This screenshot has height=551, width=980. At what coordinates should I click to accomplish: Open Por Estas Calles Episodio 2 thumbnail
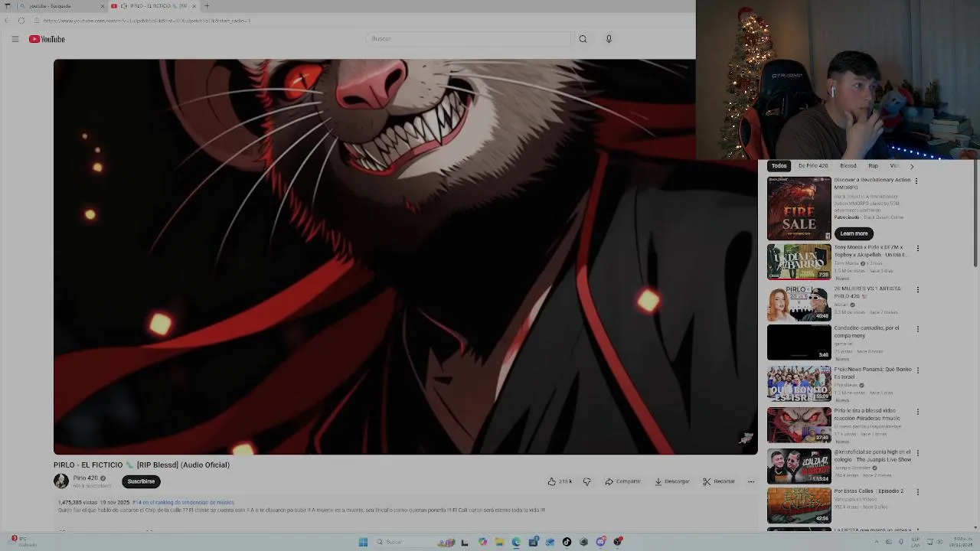coord(799,506)
